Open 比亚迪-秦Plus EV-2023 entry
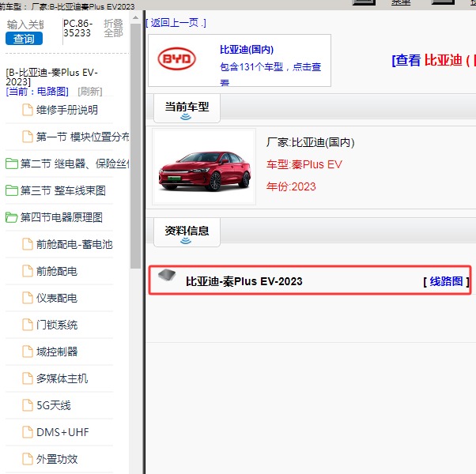This screenshot has height=474, width=476. tap(244, 281)
